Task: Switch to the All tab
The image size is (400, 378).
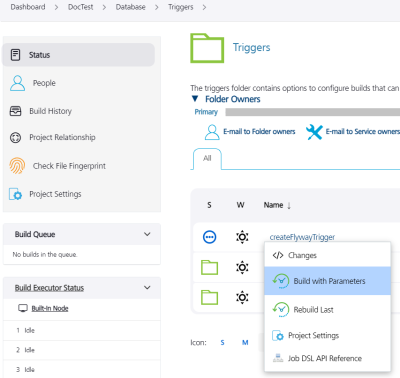Action: pyautogui.click(x=207, y=158)
